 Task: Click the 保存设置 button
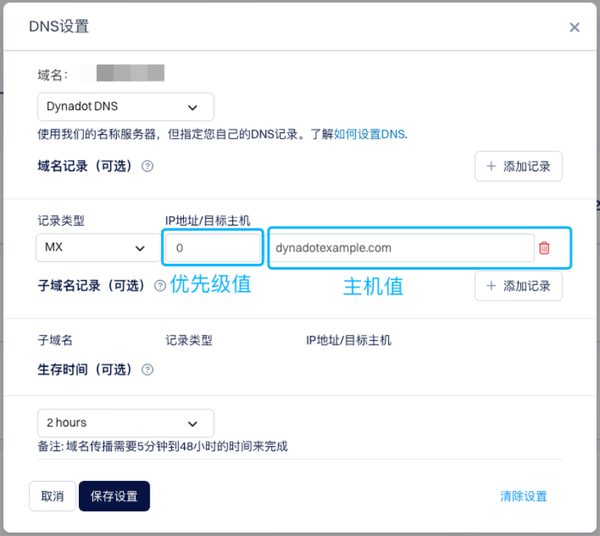114,496
